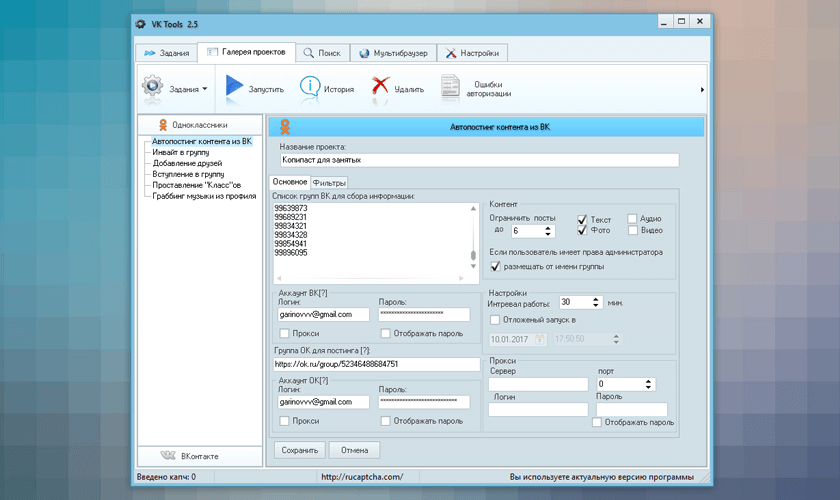Open the Ошибки авторизации document icon
Screen dimensions: 840x500
click(x=450, y=86)
